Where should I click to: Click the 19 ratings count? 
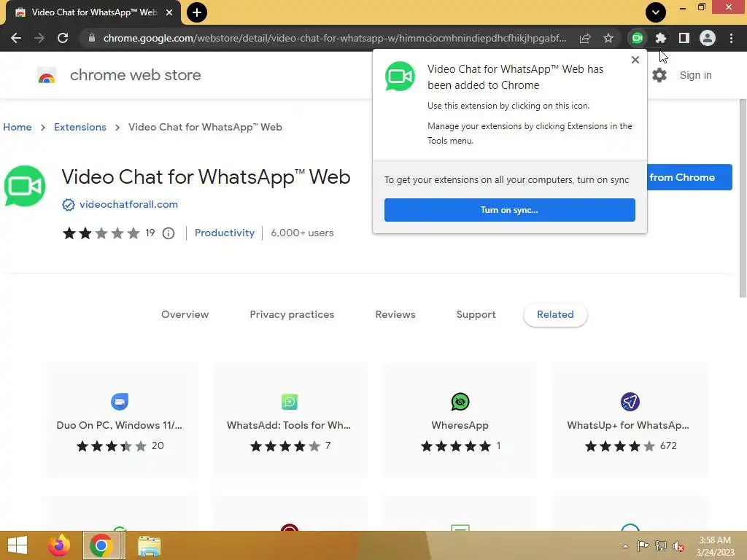[x=150, y=233]
